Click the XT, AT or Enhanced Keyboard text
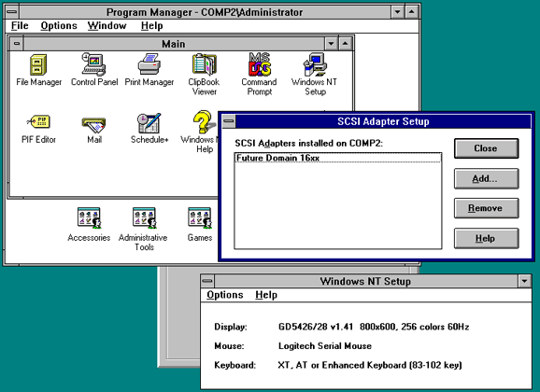Viewport: 540px width, 392px height. coord(370,365)
